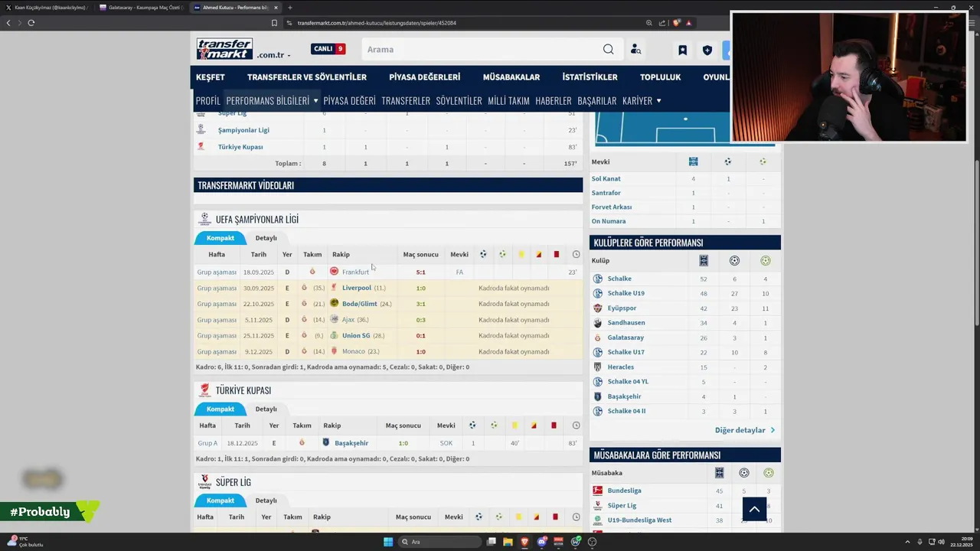Image resolution: width=980 pixels, height=551 pixels.
Task: Click the Türkiye Kupası competition logo
Action: (204, 390)
